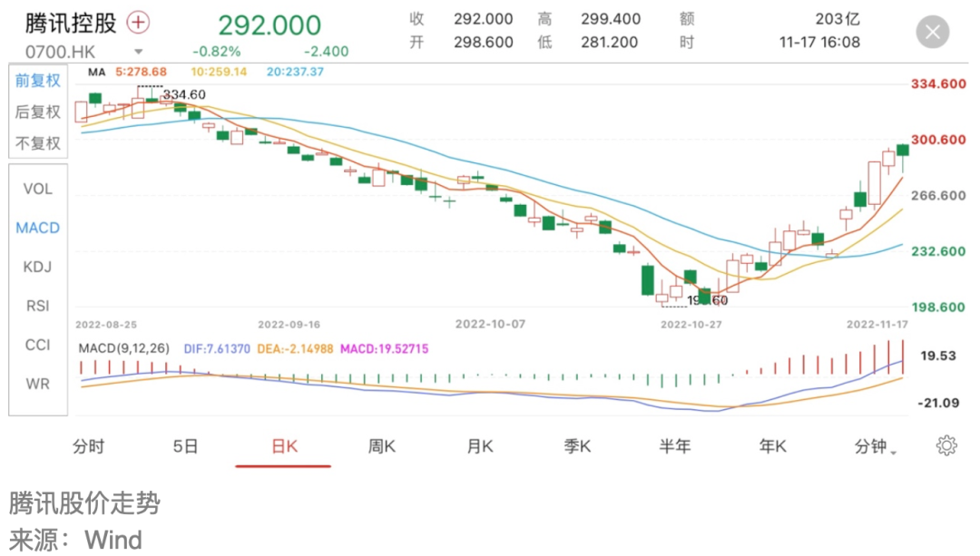980x556 pixels.
Task: Select 前复权 price adjustment
Action: [x=38, y=81]
